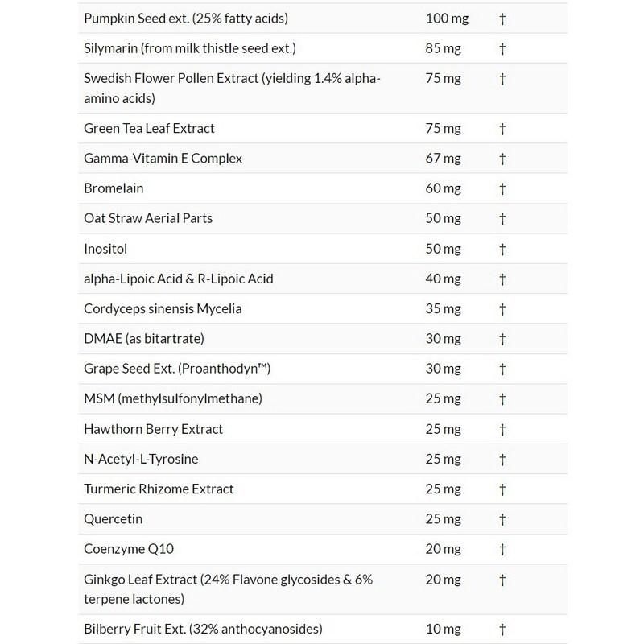Click the Swedish Flower Pollen Extract entry

click(232, 89)
